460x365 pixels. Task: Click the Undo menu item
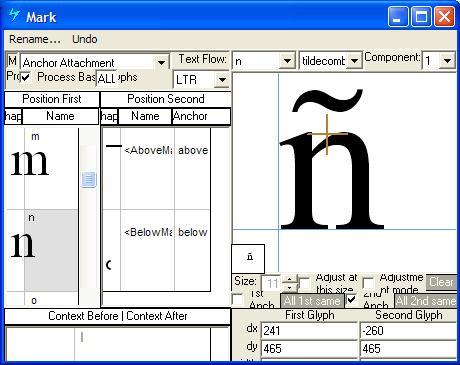pos(85,39)
